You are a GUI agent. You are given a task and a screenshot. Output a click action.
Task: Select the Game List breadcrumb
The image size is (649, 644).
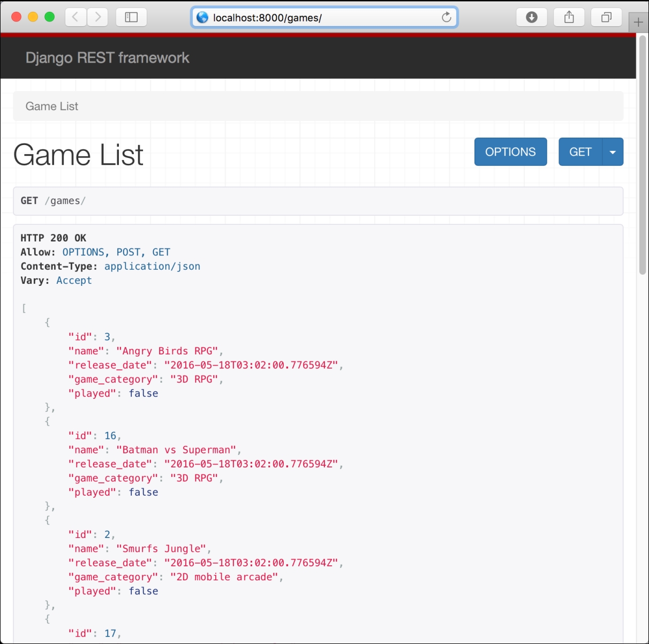pyautogui.click(x=52, y=106)
